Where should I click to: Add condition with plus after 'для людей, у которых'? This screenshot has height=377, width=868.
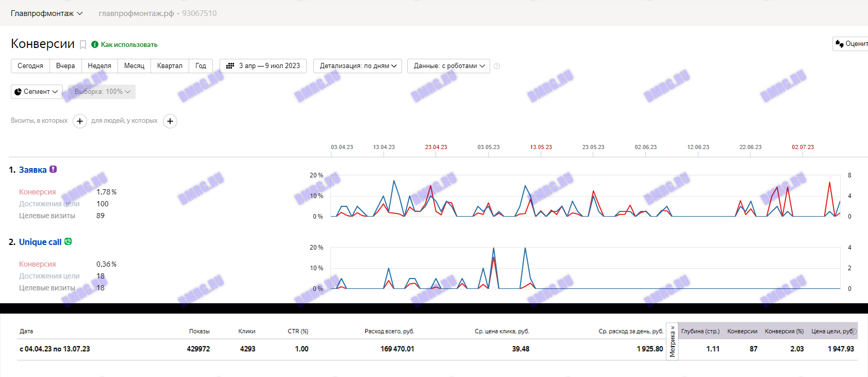(170, 121)
